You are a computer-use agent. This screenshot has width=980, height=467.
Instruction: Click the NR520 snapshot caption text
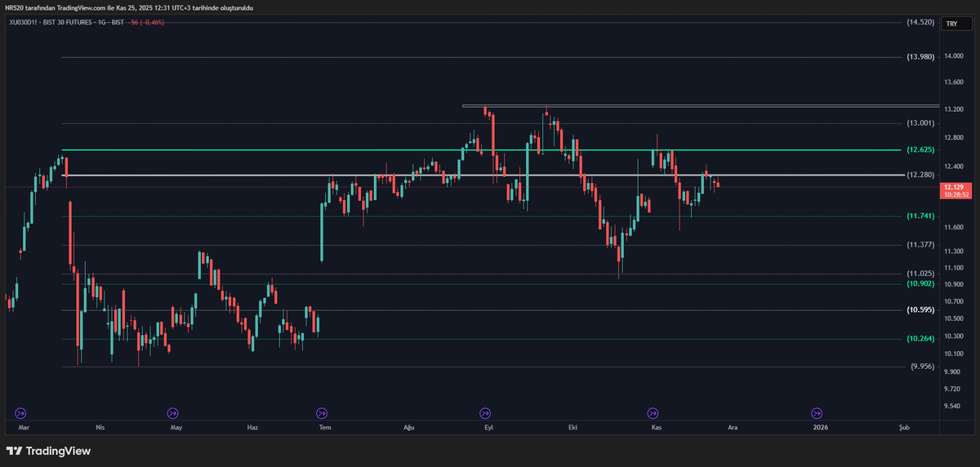tap(130, 7)
